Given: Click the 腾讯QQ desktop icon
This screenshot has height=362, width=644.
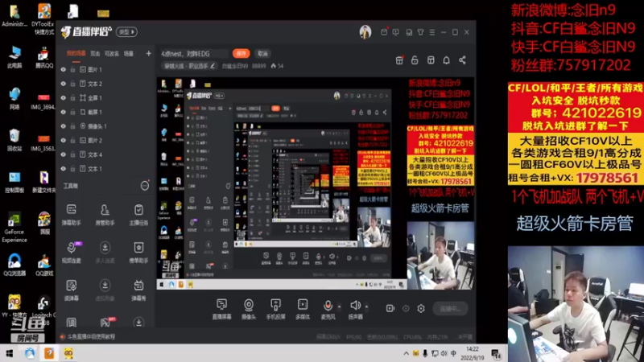Looking at the screenshot, I should 43,56.
